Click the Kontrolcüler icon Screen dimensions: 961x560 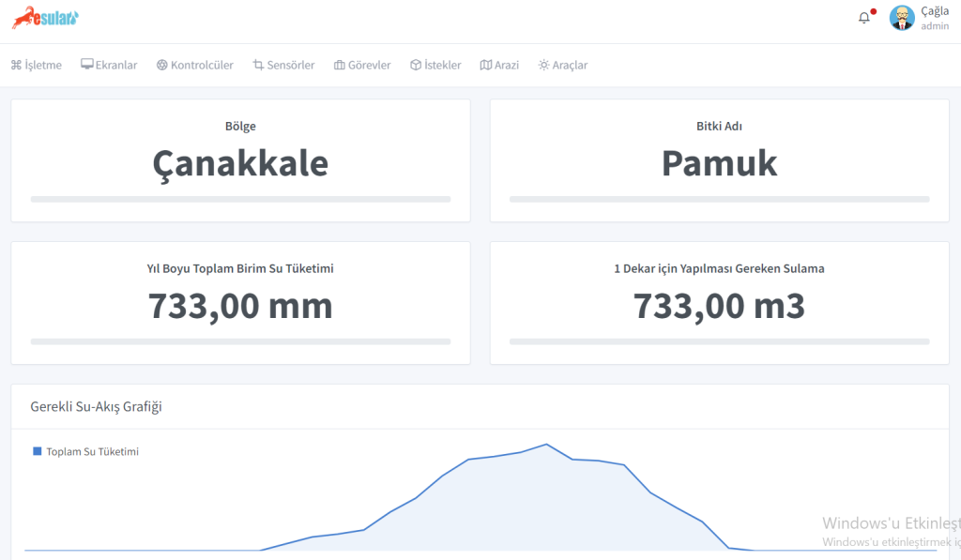pos(162,66)
